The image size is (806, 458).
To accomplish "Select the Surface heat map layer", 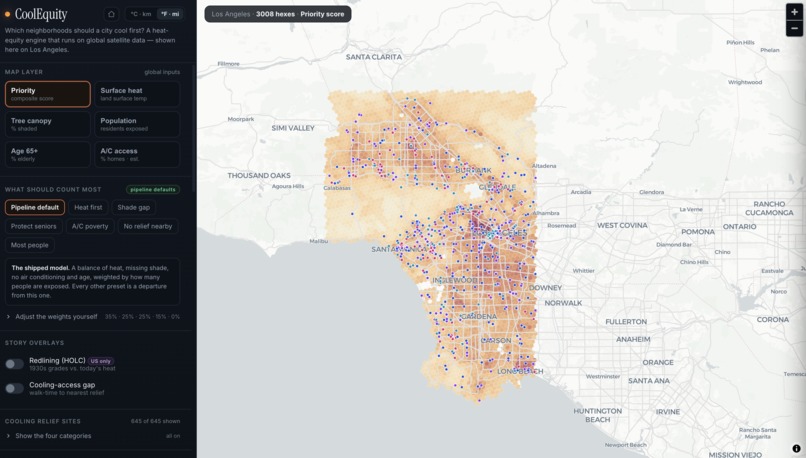I will (137, 94).
